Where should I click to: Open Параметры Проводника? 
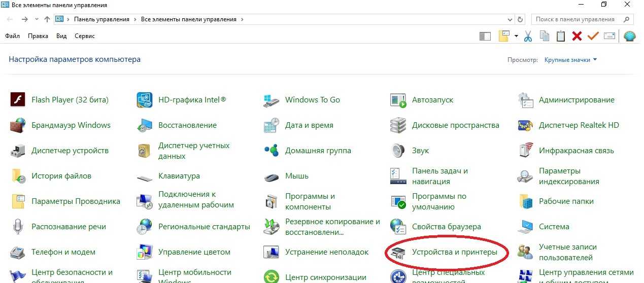point(65,201)
